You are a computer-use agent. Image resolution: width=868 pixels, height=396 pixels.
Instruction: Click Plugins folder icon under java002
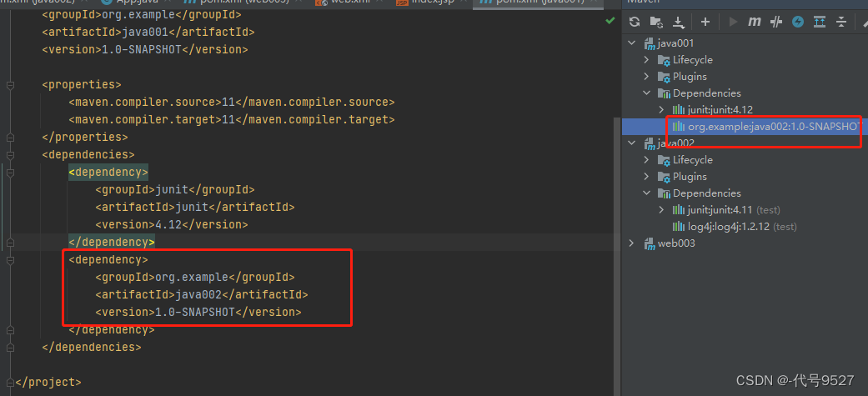(664, 177)
